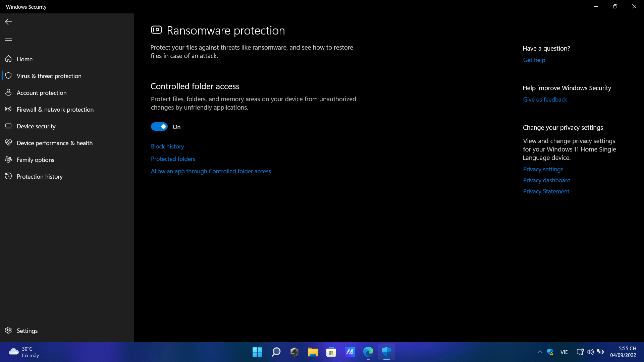Select Device performance & health label
The height and width of the screenshot is (362, 644).
click(x=55, y=143)
